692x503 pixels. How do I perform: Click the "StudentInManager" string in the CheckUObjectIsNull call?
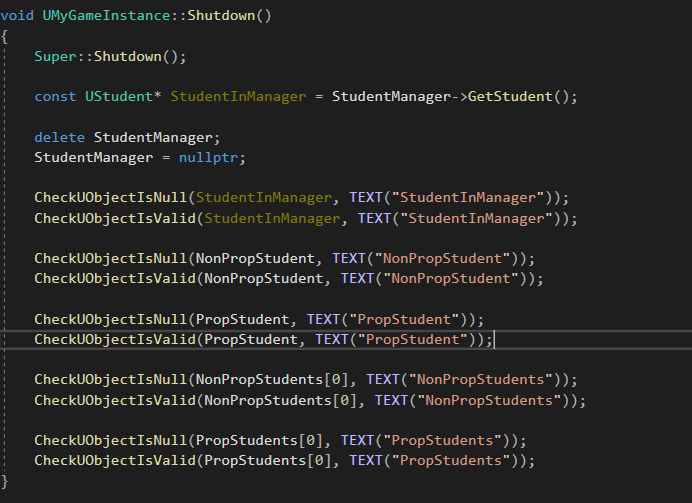tap(468, 197)
